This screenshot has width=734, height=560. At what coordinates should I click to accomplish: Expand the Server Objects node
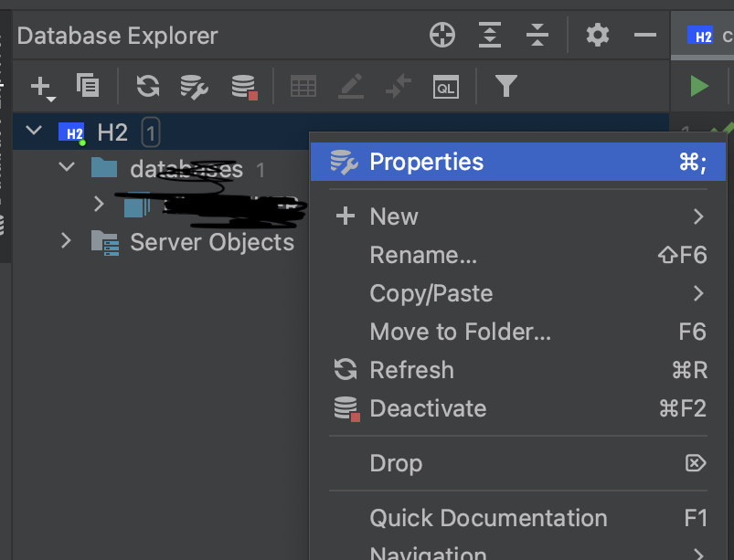(66, 240)
